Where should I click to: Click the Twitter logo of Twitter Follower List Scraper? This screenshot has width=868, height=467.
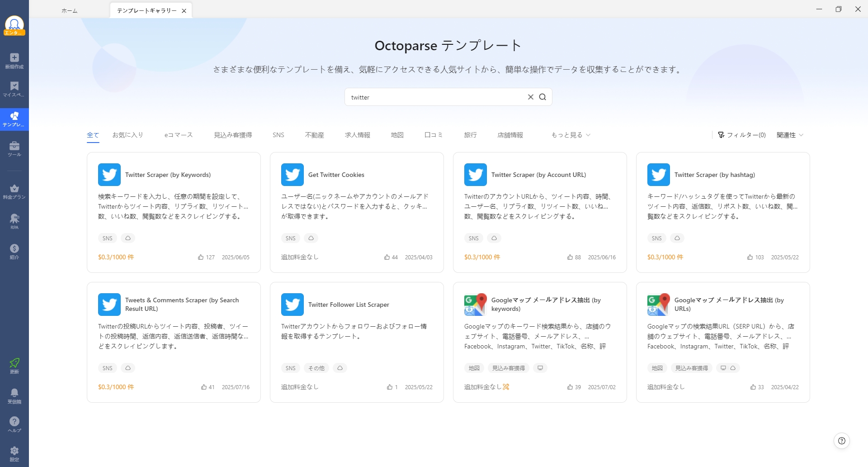(292, 305)
